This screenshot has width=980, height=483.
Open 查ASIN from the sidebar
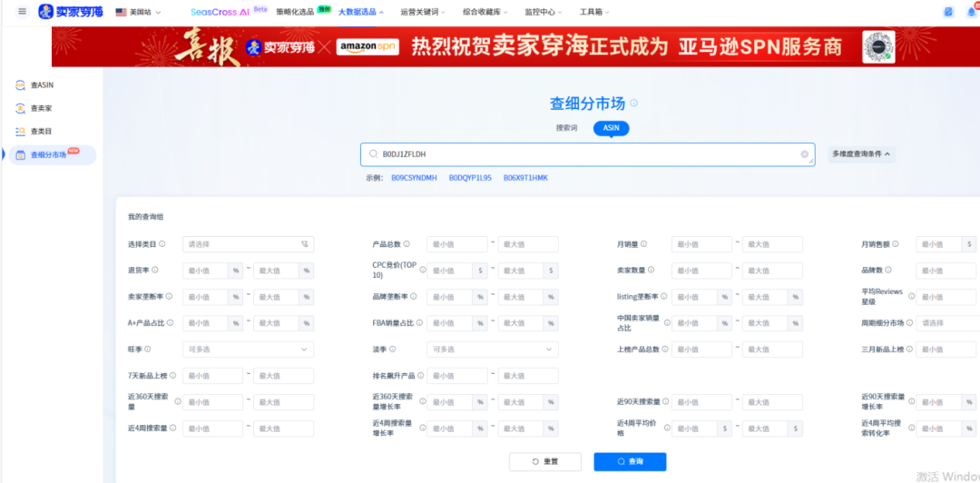pos(42,85)
